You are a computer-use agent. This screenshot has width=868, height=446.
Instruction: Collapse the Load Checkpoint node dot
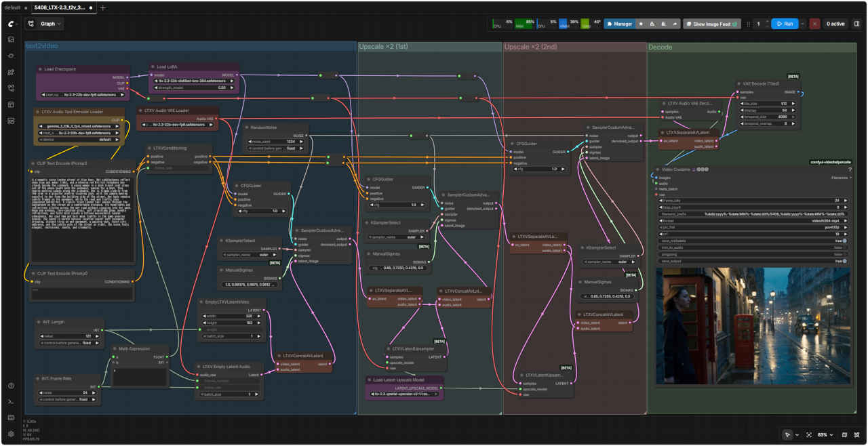tap(40, 69)
